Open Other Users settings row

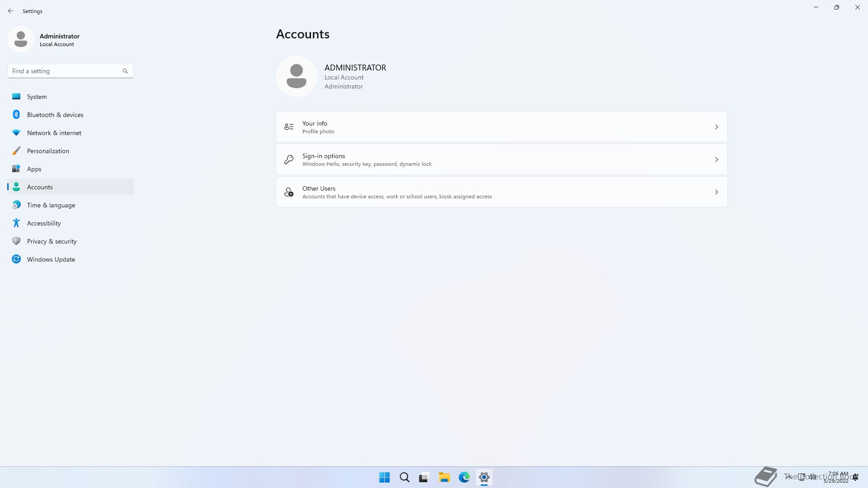pos(501,192)
